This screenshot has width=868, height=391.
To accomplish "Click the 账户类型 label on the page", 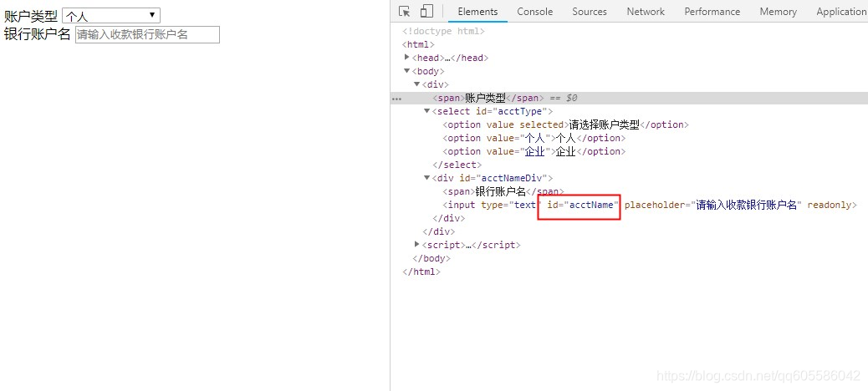I will (x=31, y=16).
